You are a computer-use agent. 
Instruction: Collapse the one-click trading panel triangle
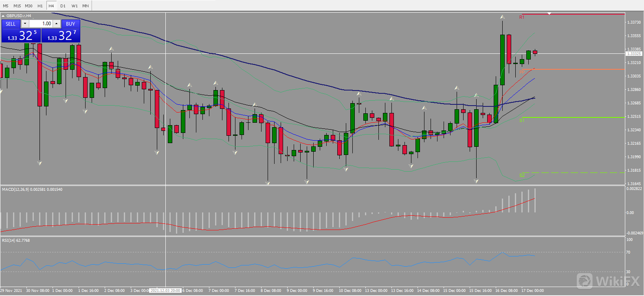[3, 16]
